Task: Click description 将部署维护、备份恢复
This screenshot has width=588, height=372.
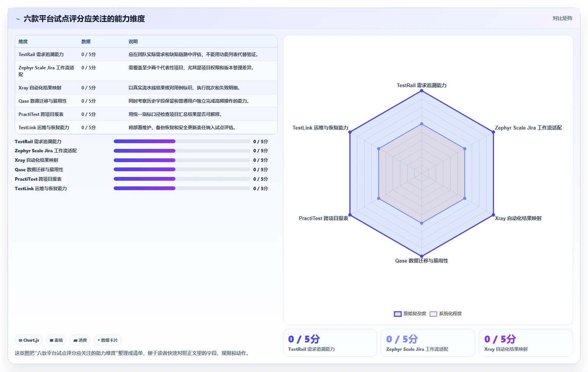Action: point(182,128)
